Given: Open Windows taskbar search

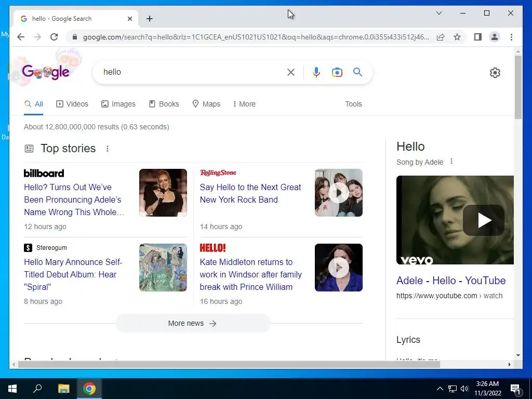Looking at the screenshot, I should point(37,389).
